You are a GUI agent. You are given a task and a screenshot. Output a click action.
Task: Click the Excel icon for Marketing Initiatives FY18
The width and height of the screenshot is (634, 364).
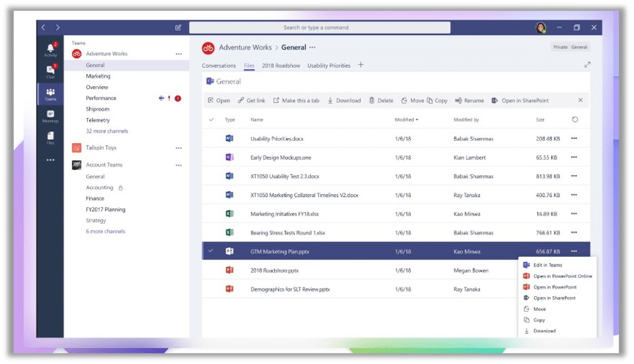pyautogui.click(x=229, y=213)
